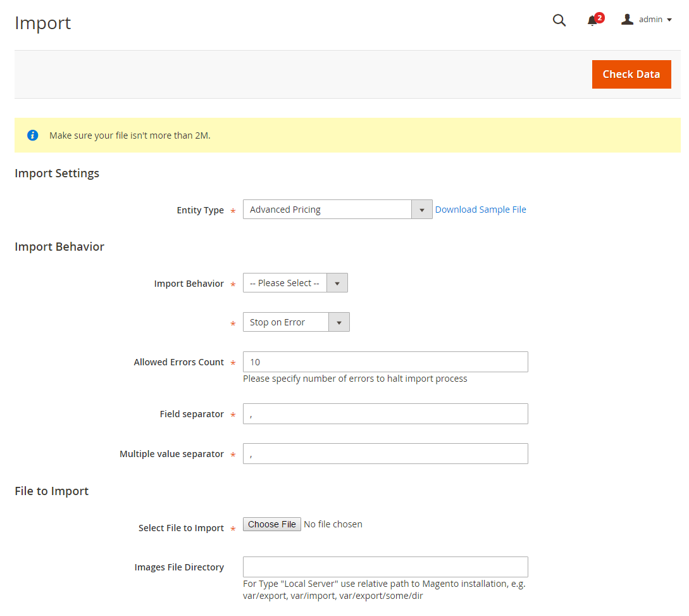
Task: Expand the Import Behavior 'Please Select' dropdown
Action: (295, 283)
